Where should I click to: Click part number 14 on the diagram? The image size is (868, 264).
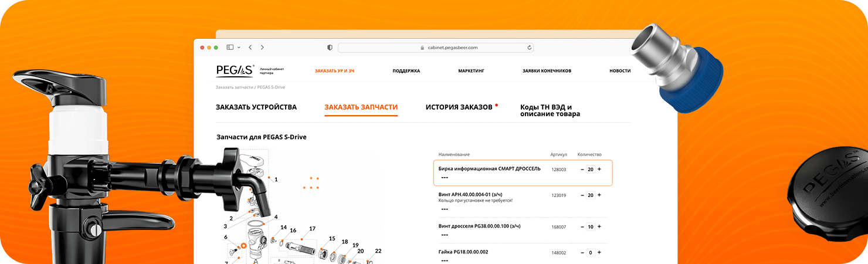click(x=283, y=227)
